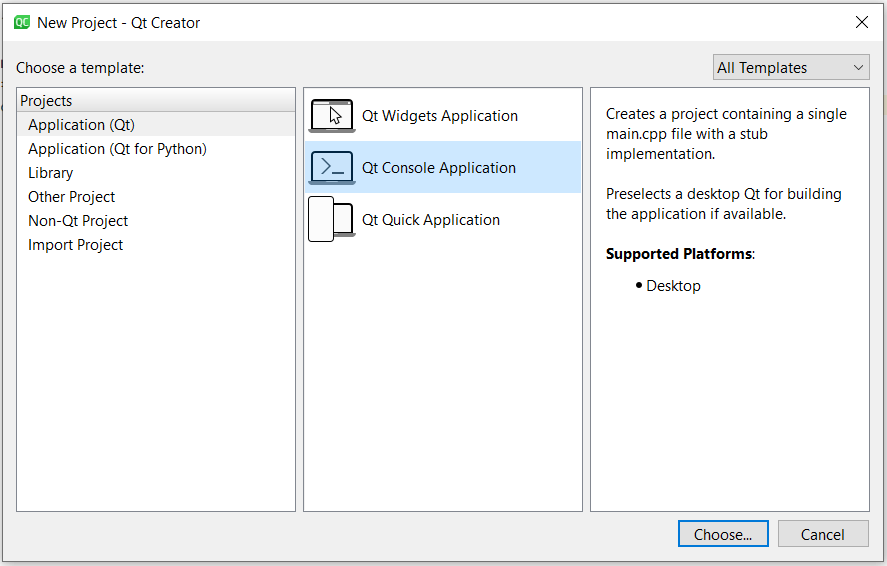Click the Qt Console Application terminal icon
This screenshot has height=566, width=887.
pos(332,168)
